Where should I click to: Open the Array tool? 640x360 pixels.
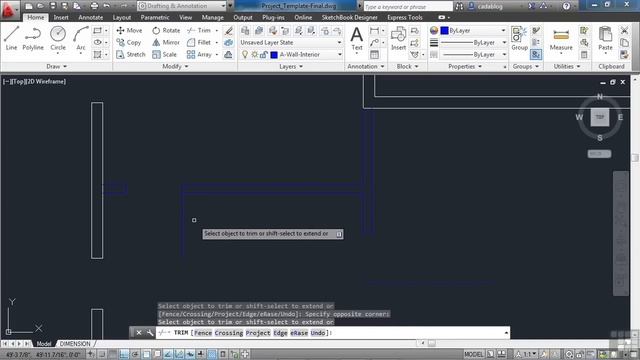coord(199,54)
